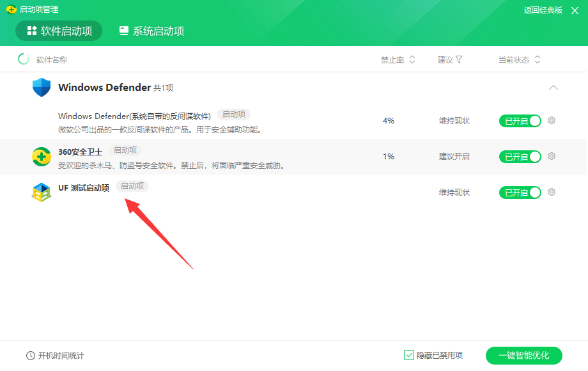
Task: Close the 启动项管理 window
Action: point(575,10)
